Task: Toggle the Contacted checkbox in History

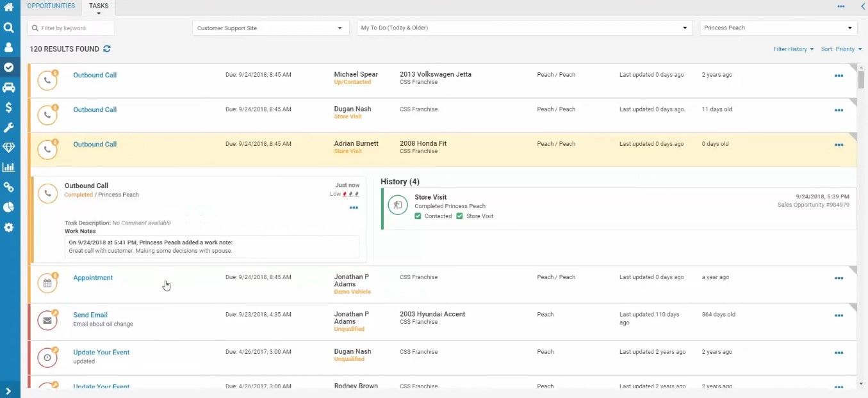Action: point(418,216)
